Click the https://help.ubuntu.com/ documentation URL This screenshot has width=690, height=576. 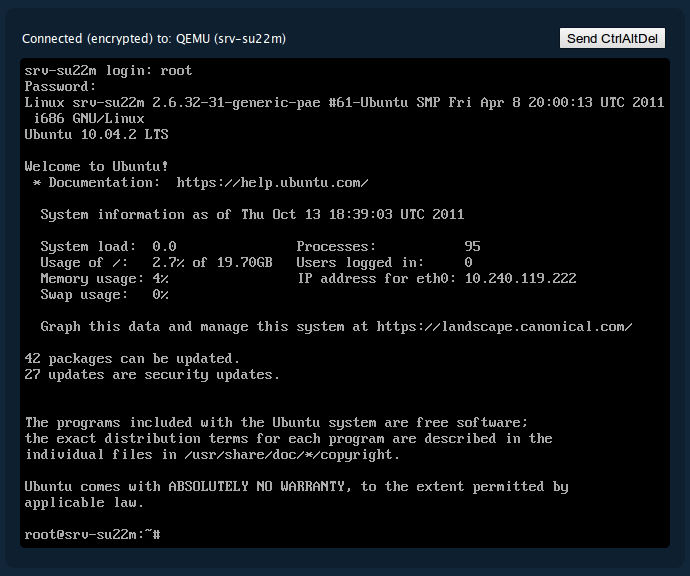(272, 182)
